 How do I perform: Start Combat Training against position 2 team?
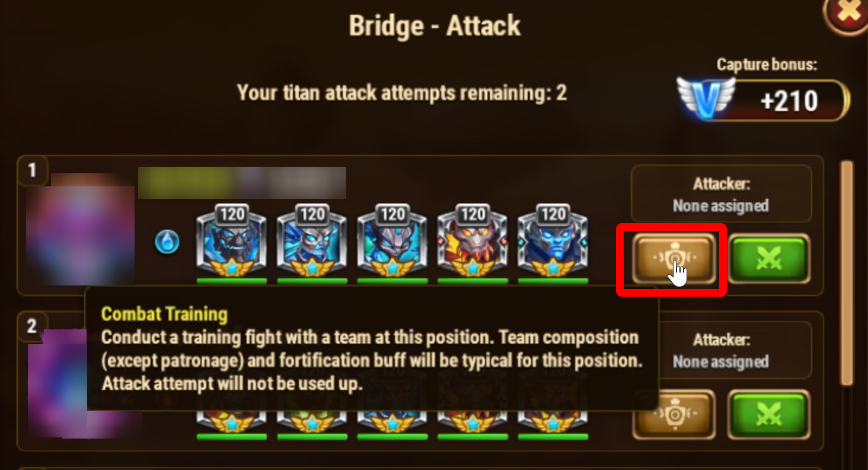tap(674, 414)
